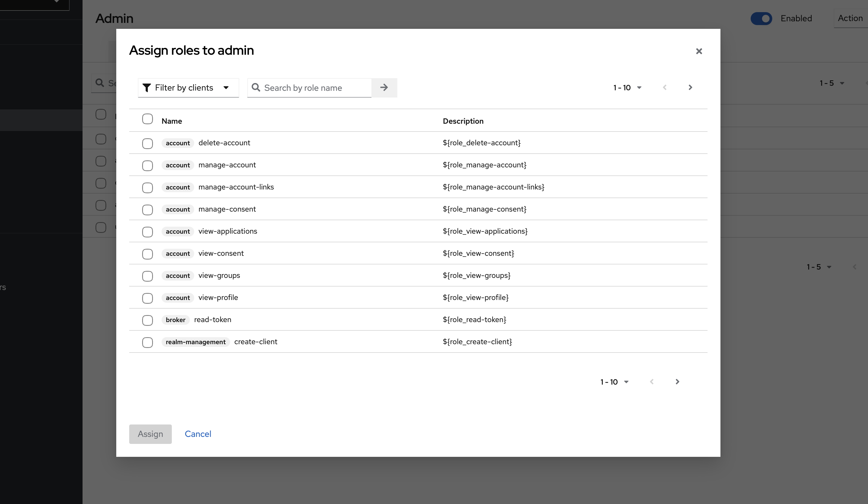Image resolution: width=868 pixels, height=504 pixels.
Task: Close the Assign roles dialog
Action: pos(699,51)
